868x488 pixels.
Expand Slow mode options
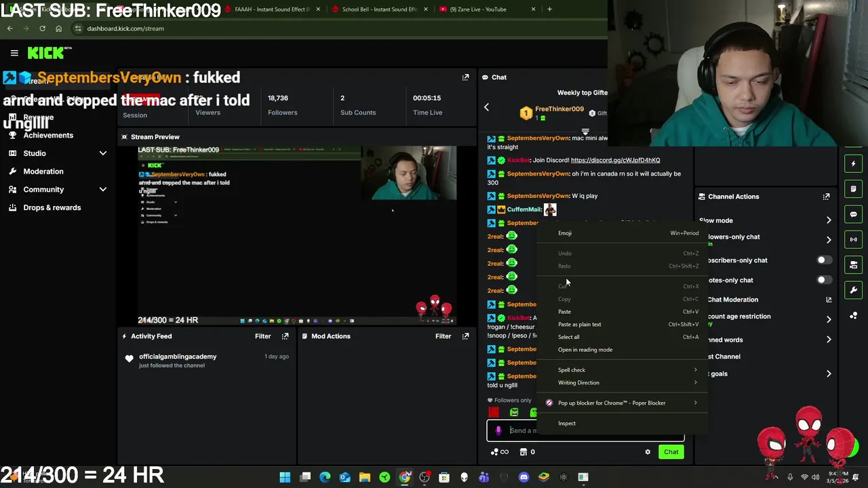829,220
